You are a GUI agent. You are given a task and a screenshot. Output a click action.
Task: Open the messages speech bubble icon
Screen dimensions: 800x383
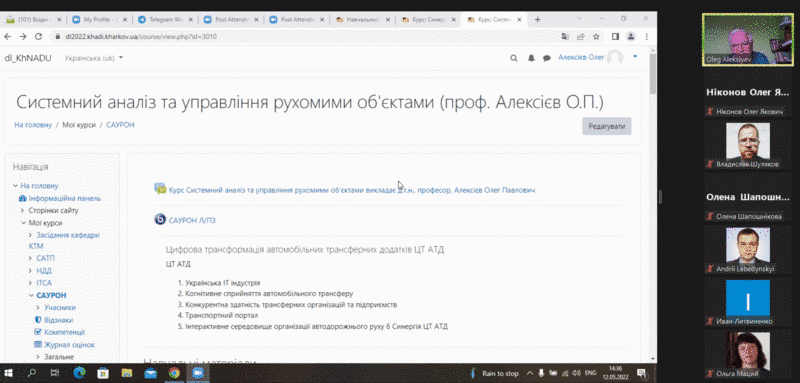[547, 58]
